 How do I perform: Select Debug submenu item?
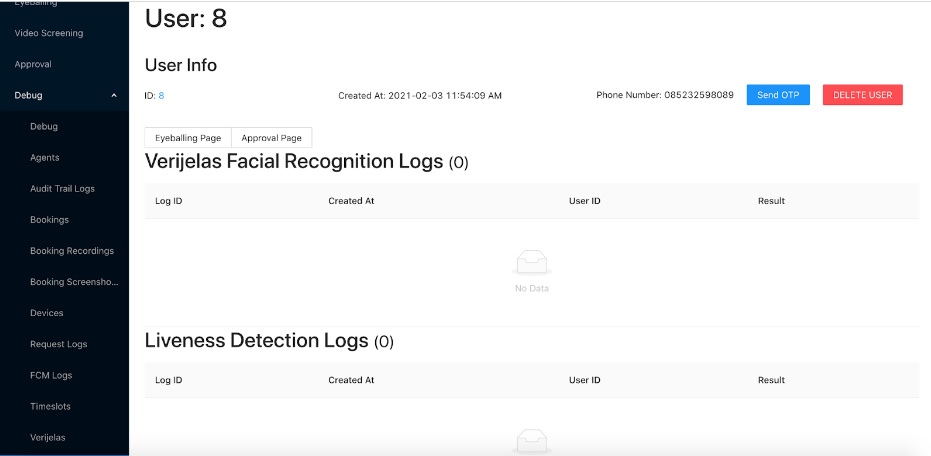click(x=44, y=126)
